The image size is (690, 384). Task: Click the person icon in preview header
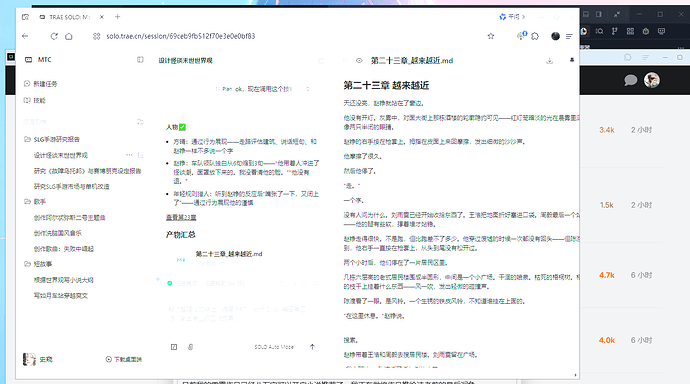point(572,60)
